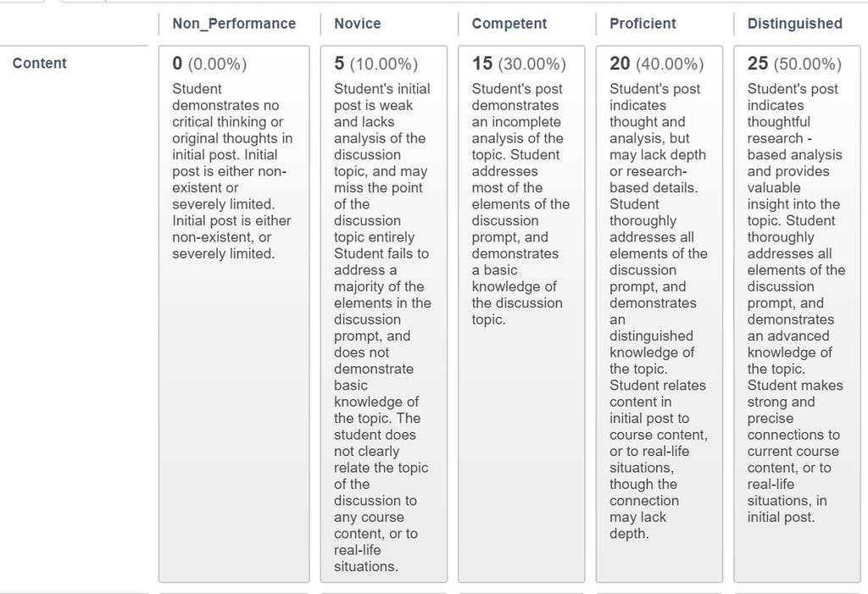Click the 15 (30.00%) score value
Image resolution: width=868 pixels, height=594 pixels.
(519, 64)
